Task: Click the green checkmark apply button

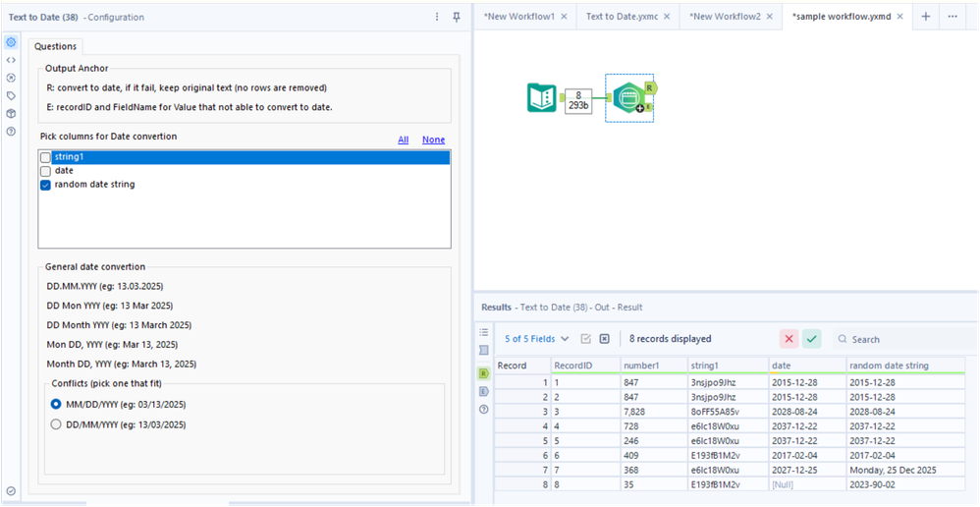Action: (812, 339)
